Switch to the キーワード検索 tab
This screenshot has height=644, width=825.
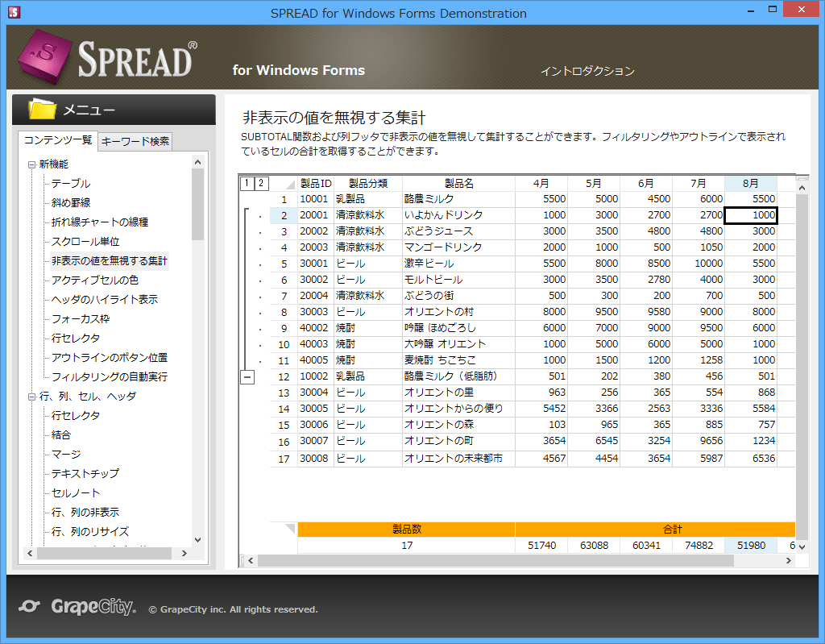point(134,141)
